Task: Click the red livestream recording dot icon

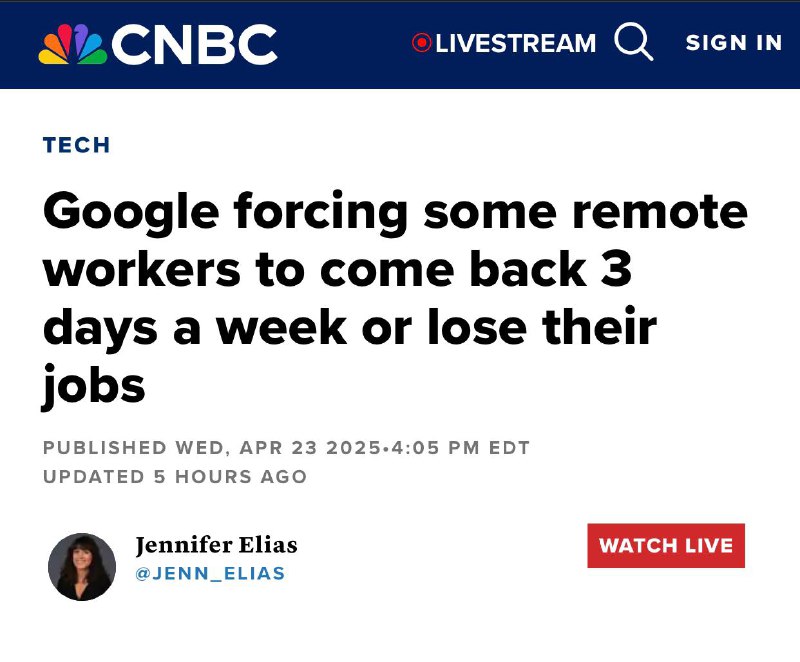Action: point(421,43)
